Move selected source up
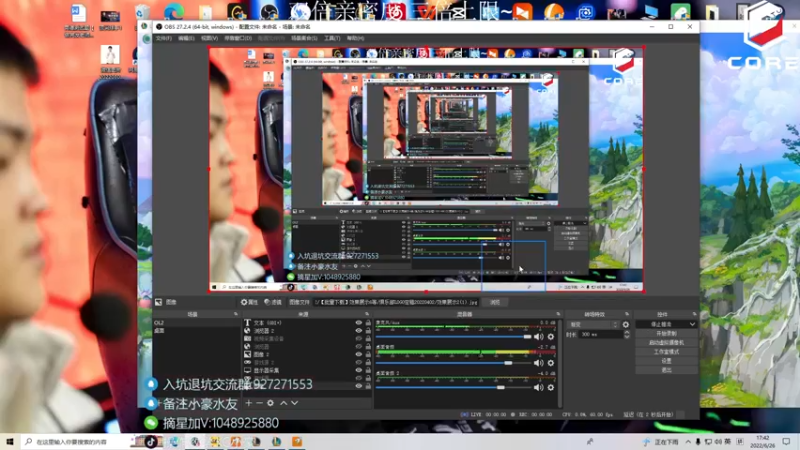The height and width of the screenshot is (450, 800). pyautogui.click(x=284, y=403)
